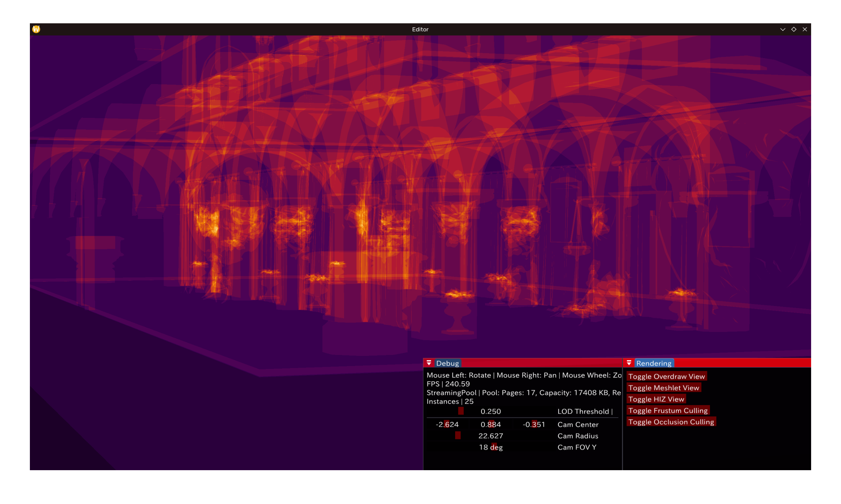
Task: Click the title bar chevron-down icon
Action: (783, 29)
